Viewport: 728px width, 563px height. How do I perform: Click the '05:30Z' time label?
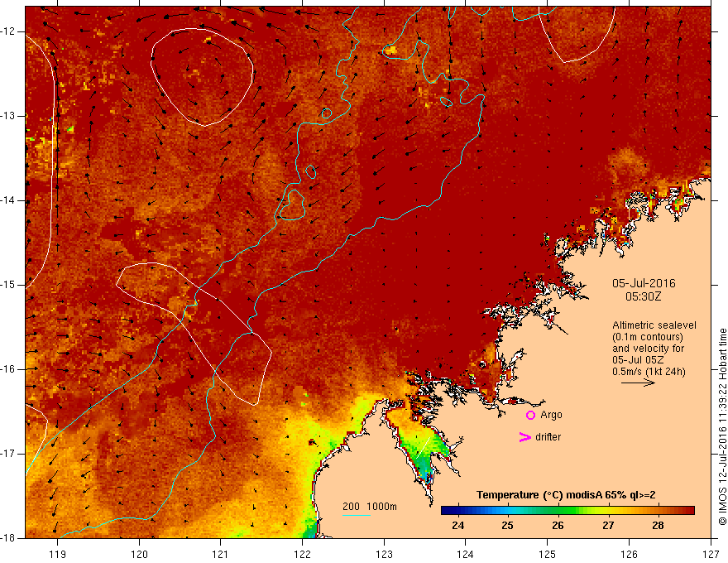pyautogui.click(x=643, y=296)
